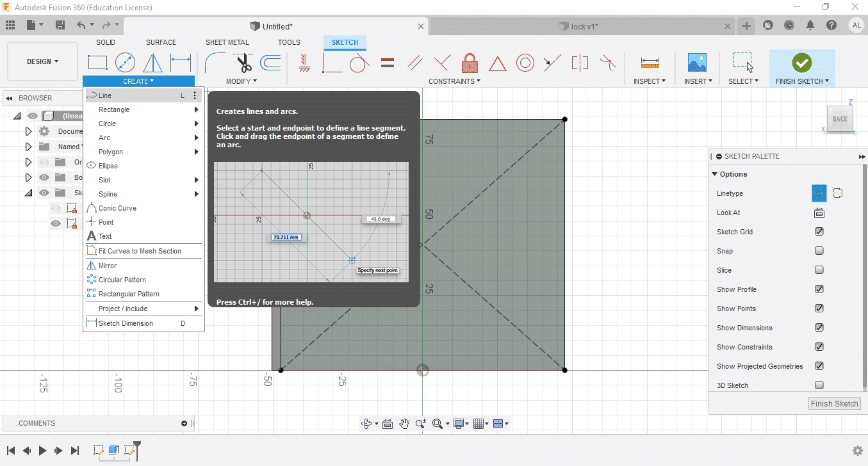This screenshot has width=868, height=466.
Task: Expand the MODIFY dropdown menu
Action: (x=241, y=81)
